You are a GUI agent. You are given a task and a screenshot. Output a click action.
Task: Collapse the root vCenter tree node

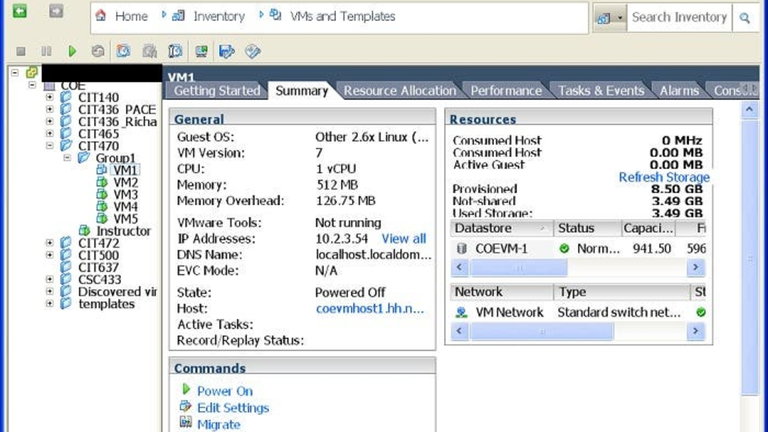[15, 72]
